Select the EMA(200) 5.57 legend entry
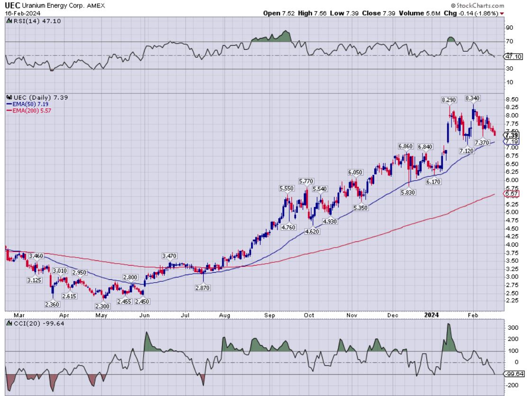 (29, 111)
